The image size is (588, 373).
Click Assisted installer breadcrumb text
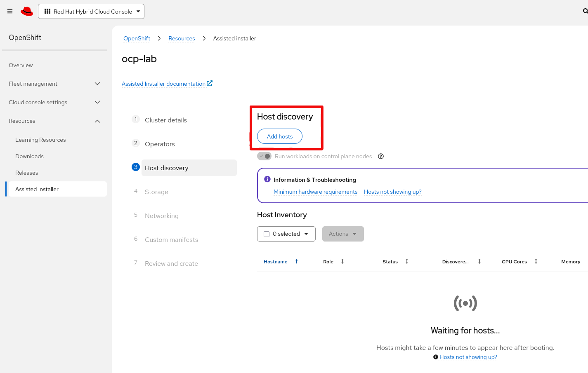(234, 38)
